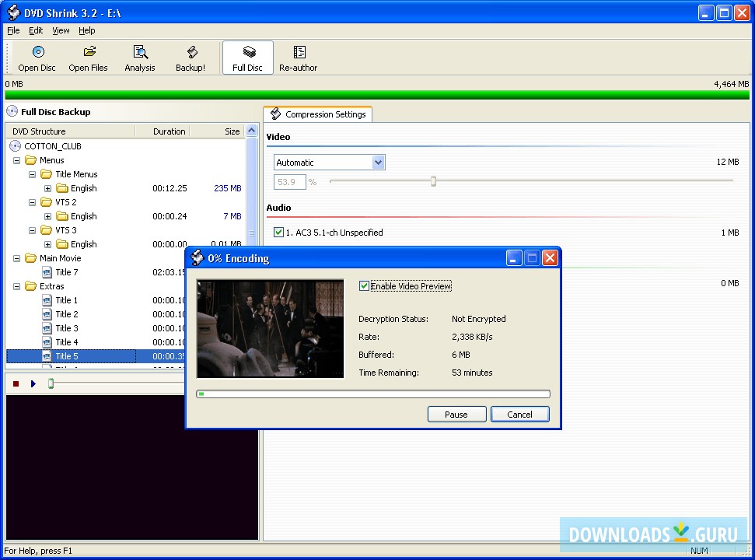755x560 pixels.
Task: Select the Re-author mode icon
Action: (298, 54)
